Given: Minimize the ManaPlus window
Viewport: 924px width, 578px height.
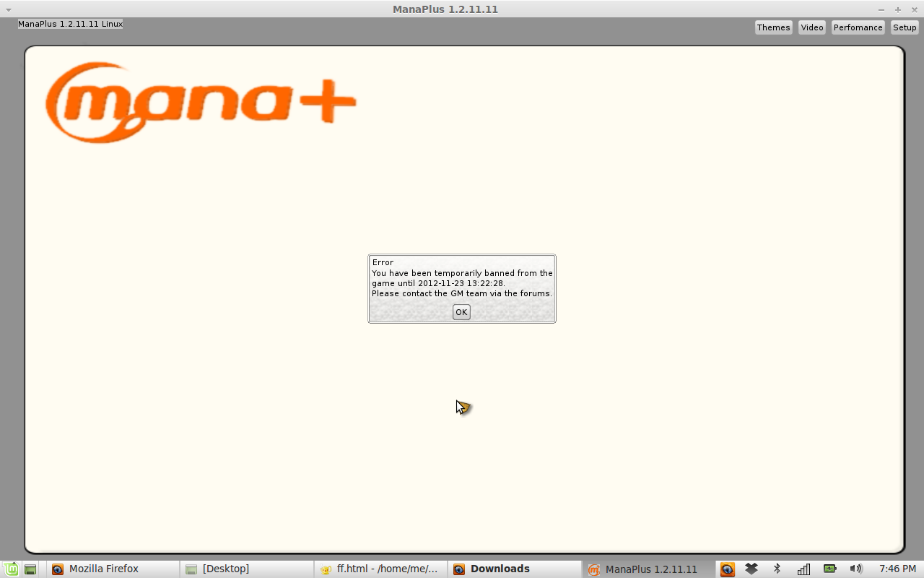Looking at the screenshot, I should tap(881, 9).
